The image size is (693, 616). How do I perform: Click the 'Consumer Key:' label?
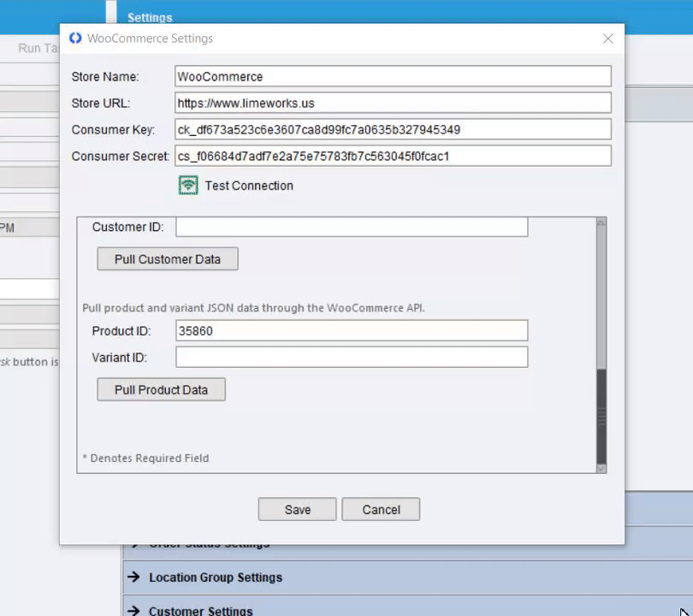(113, 130)
